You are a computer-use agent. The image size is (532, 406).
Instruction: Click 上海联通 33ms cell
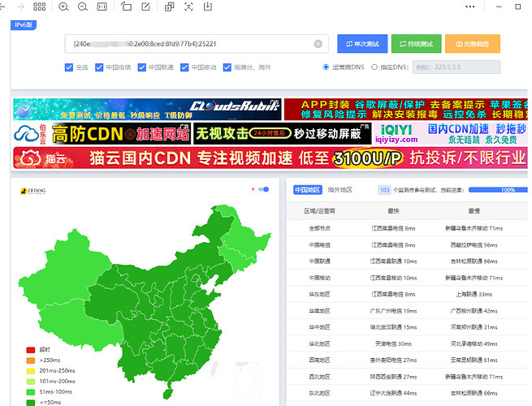(474, 295)
